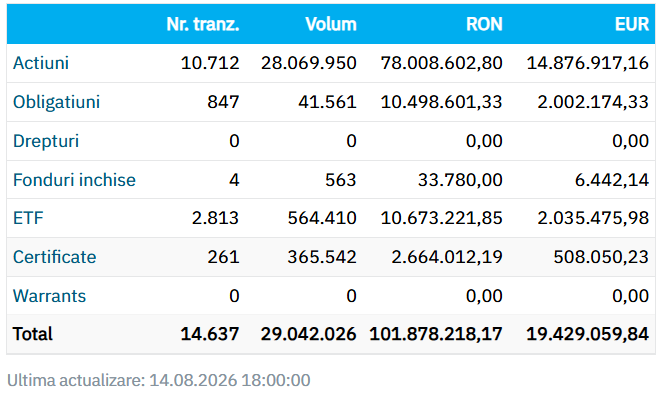The image size is (659, 394).
Task: Click Certificate EUR value 508.050,23
Action: click(601, 257)
